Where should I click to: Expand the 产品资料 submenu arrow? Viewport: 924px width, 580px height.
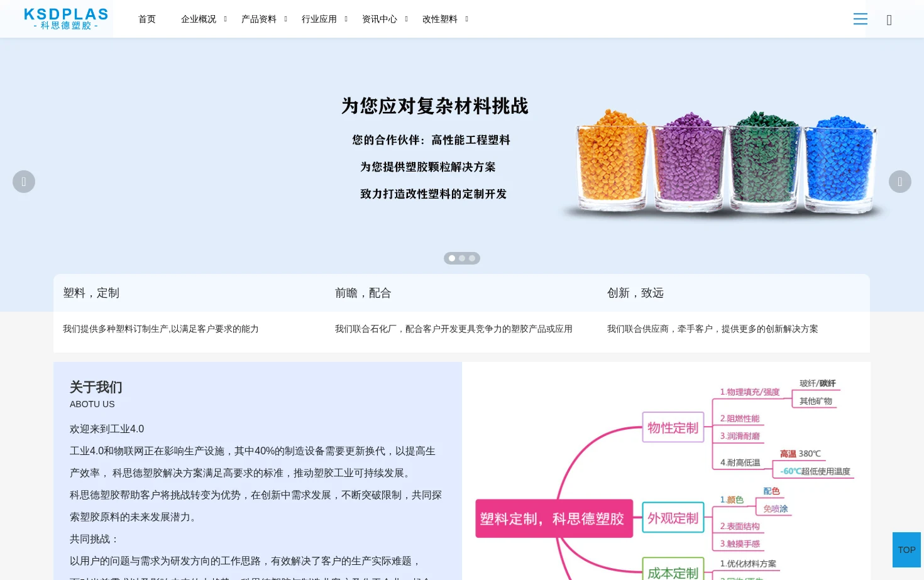click(285, 19)
